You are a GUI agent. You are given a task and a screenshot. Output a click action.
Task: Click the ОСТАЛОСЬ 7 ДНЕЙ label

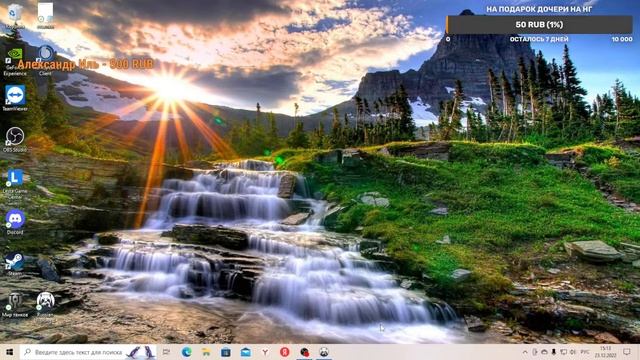539,39
